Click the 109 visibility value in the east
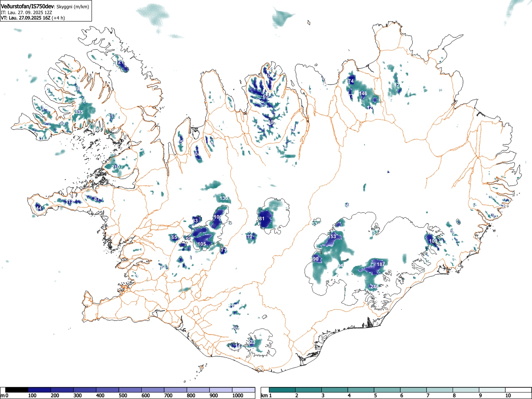Image resolution: width=532 pixels, height=399 pixels. click(433, 241)
